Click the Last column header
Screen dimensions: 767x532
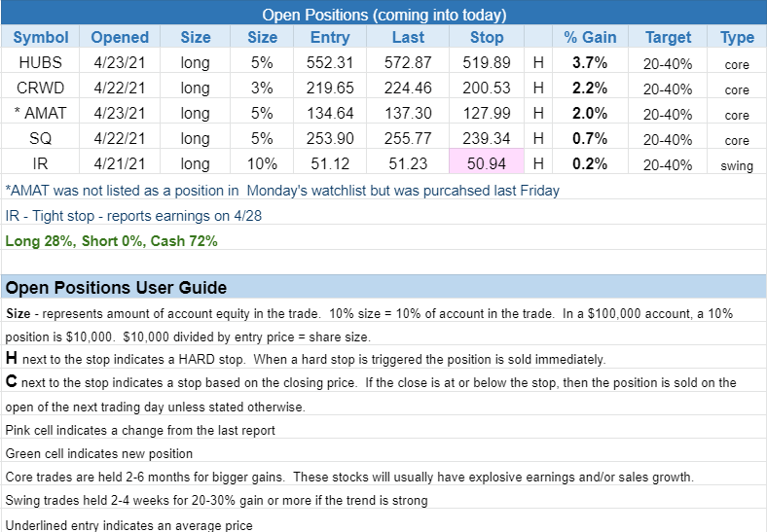coord(408,37)
